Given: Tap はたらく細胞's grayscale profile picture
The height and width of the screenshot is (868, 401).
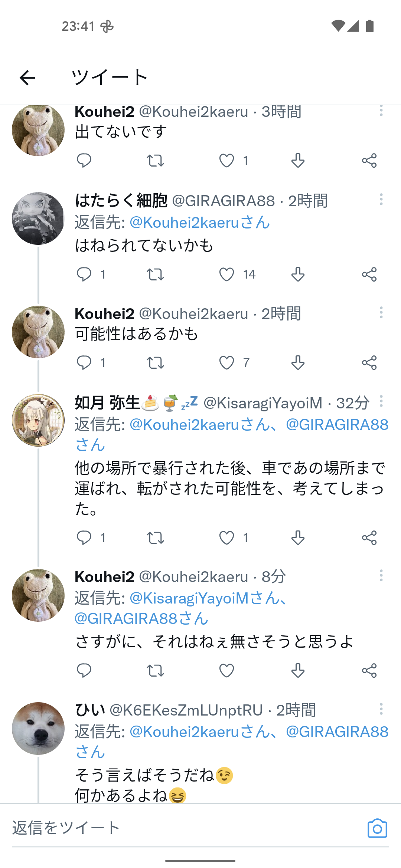Looking at the screenshot, I should pyautogui.click(x=38, y=218).
